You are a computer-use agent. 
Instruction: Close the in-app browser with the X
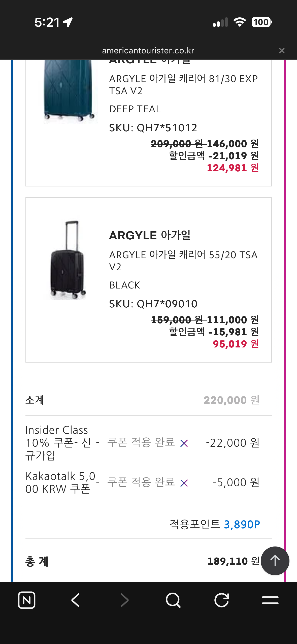282,51
